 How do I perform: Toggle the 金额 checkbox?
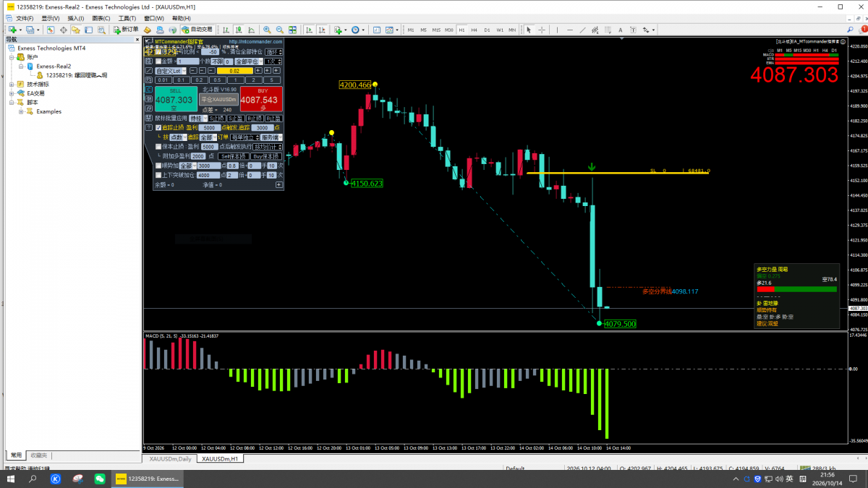[159, 61]
